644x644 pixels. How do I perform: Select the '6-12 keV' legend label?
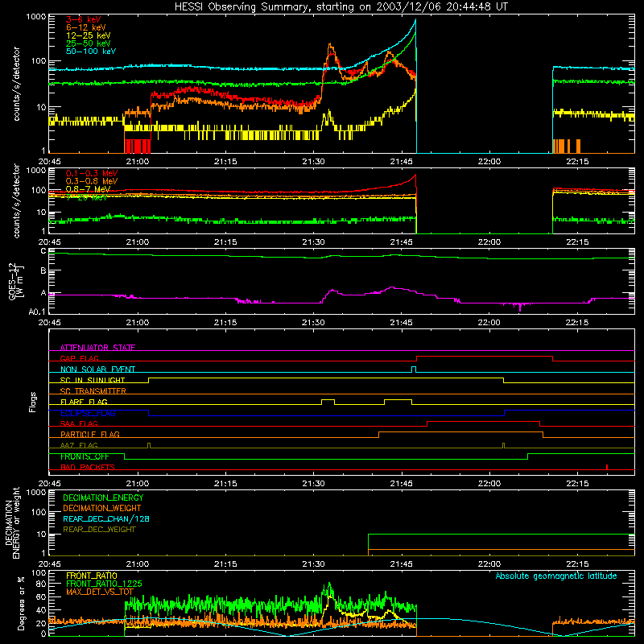(86, 27)
